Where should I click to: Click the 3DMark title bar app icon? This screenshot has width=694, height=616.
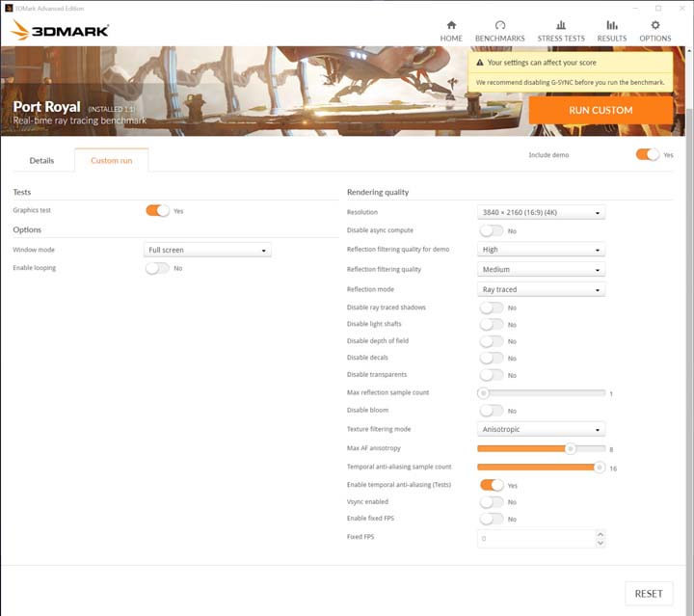coord(9,8)
